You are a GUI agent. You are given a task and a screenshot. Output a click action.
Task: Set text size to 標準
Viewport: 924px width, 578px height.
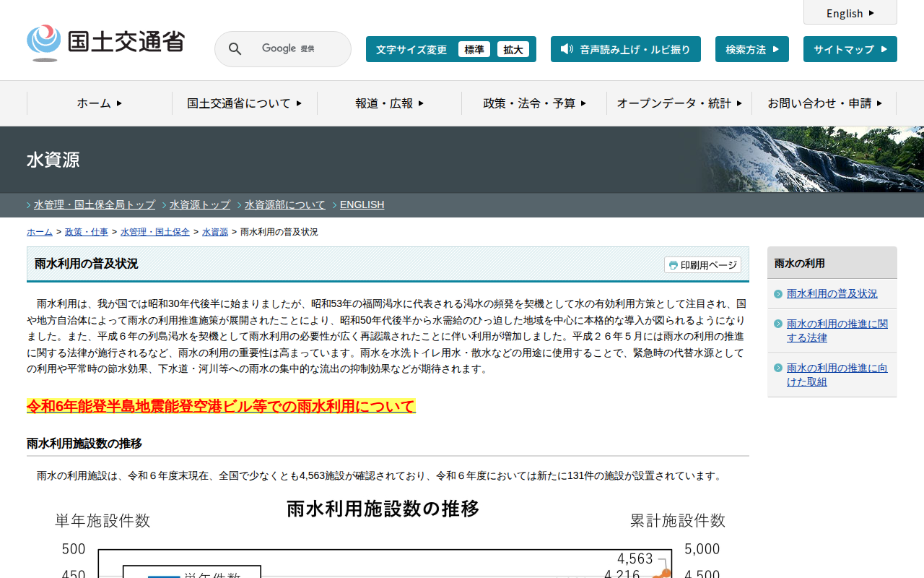(474, 49)
